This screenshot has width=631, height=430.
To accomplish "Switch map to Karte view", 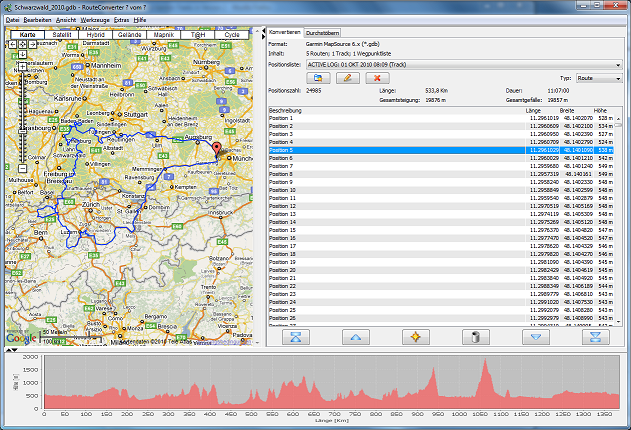I will 27,35.
